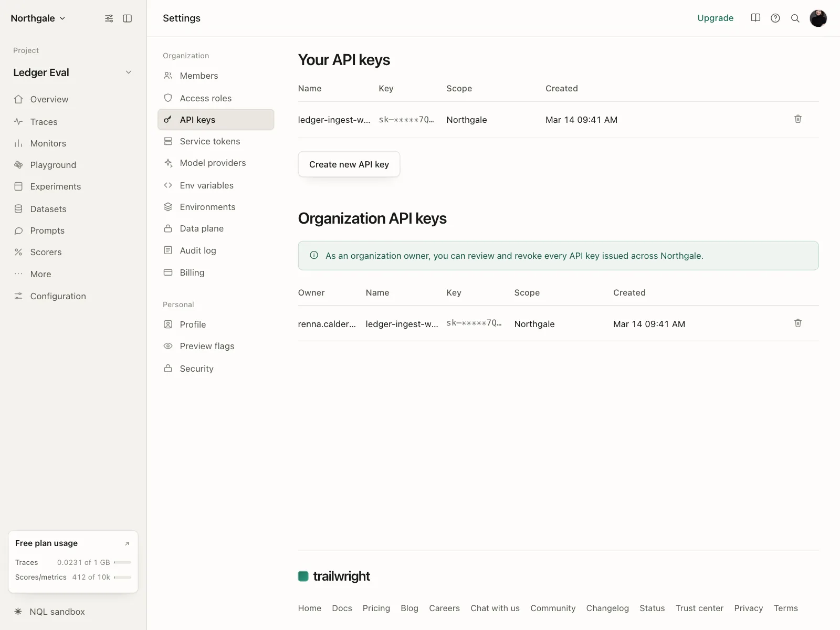The image size is (840, 630).
Task: Click the help question mark icon
Action: (x=775, y=18)
